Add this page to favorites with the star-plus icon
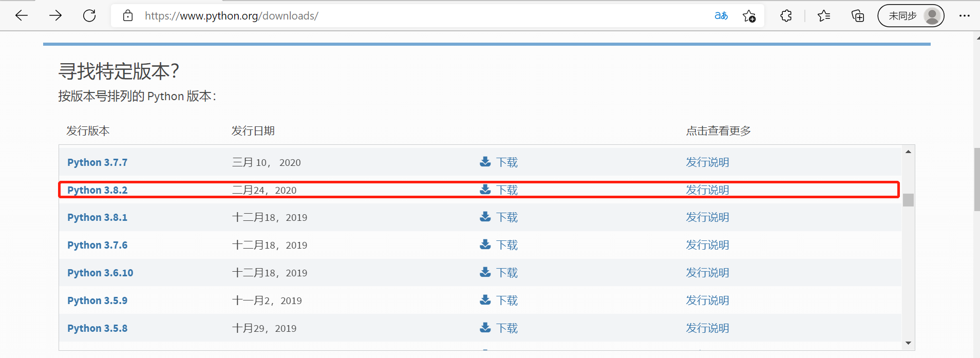This screenshot has width=980, height=358. (749, 16)
